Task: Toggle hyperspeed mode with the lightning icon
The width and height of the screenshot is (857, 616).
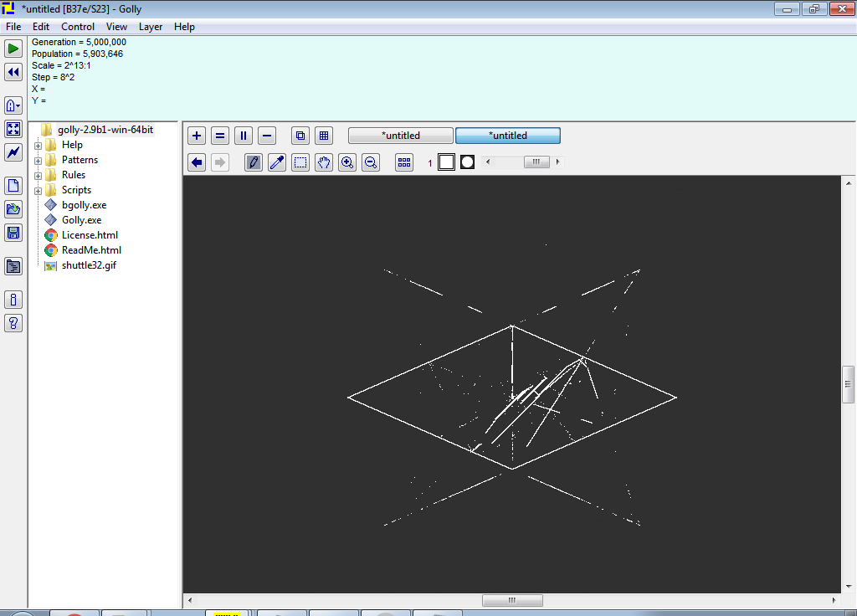Action: pyautogui.click(x=13, y=152)
